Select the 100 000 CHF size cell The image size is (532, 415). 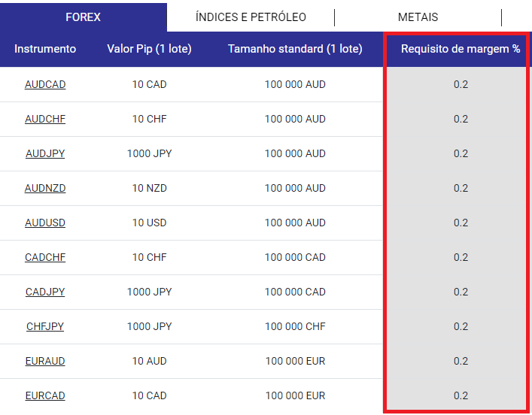pyautogui.click(x=295, y=326)
